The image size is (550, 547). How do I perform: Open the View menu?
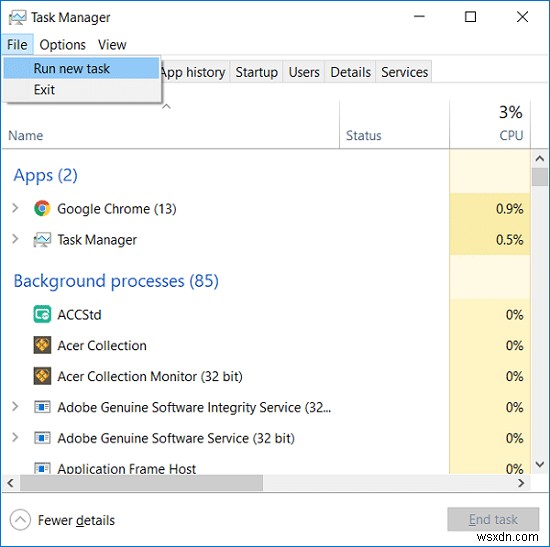pos(112,45)
